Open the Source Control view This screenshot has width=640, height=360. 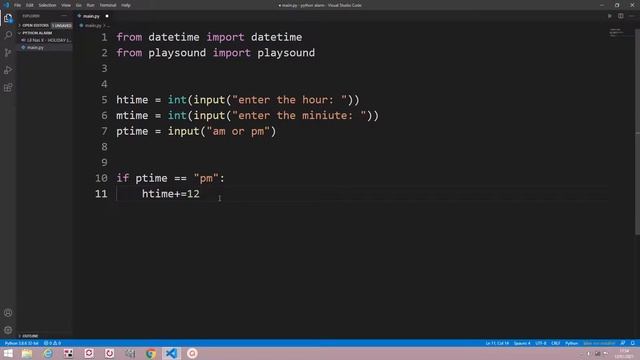click(x=8, y=53)
